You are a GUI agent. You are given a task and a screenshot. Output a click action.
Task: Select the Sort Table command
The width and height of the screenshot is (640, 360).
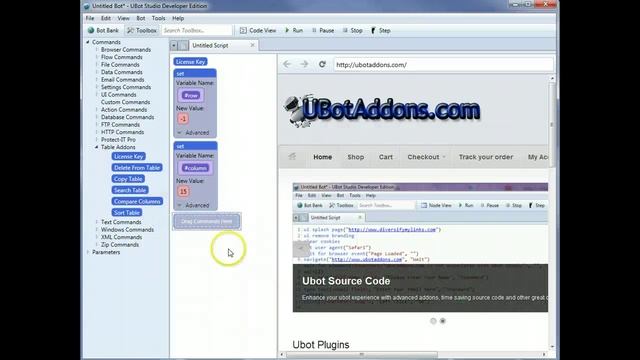127,213
